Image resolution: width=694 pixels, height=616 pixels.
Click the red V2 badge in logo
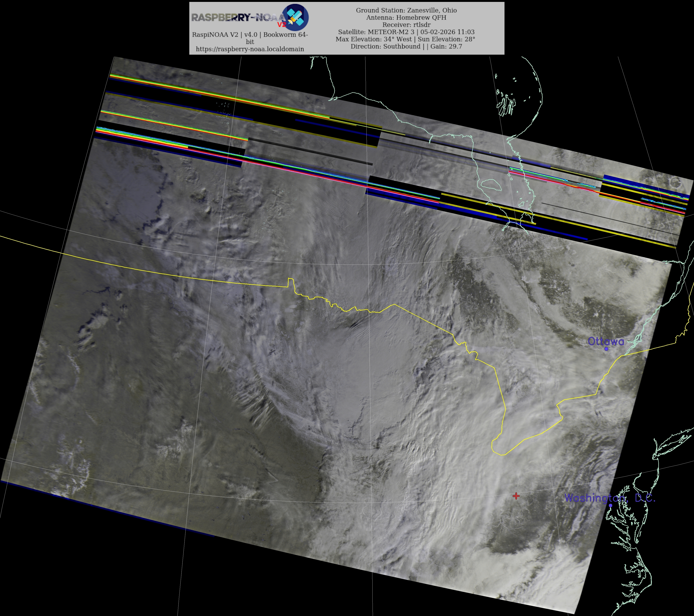282,25
